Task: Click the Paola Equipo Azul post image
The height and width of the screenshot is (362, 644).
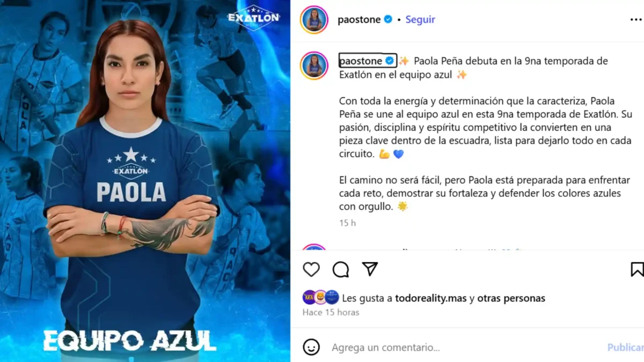Action: click(x=145, y=181)
